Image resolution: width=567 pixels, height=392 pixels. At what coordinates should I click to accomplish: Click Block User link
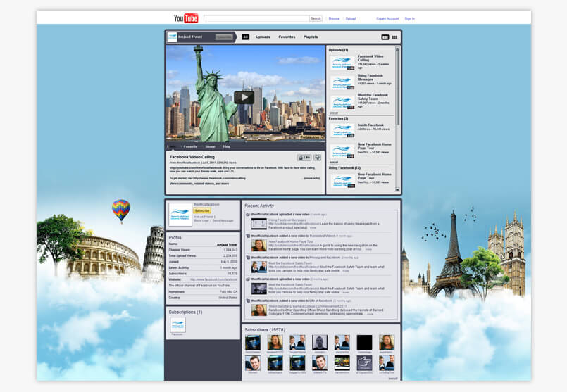click(201, 220)
